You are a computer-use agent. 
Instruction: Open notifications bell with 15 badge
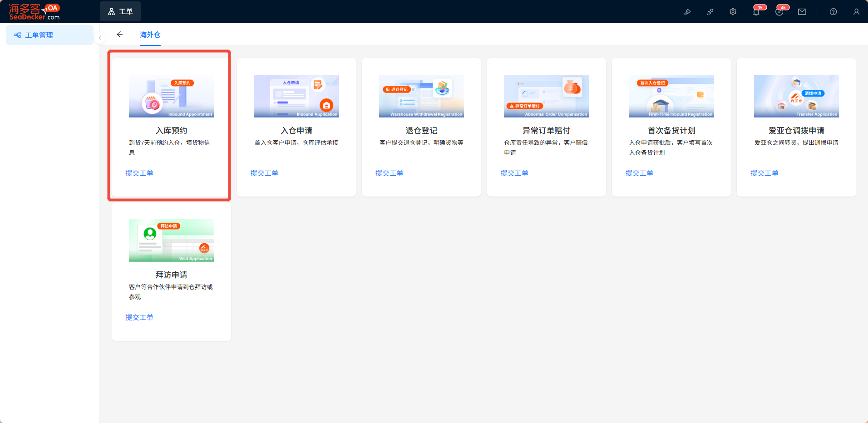pos(756,12)
